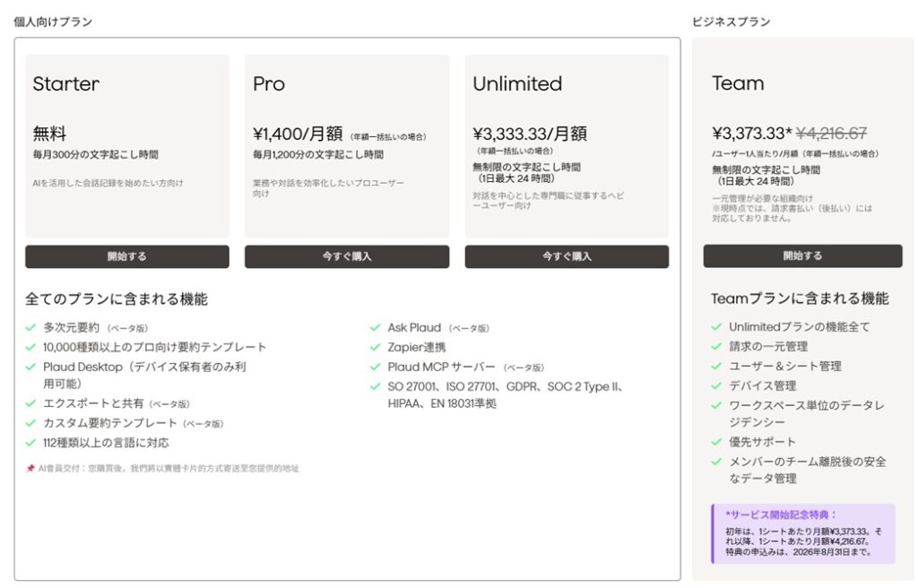
Task: Click the カスタム要約テンプレート feature text
Action: tap(110, 423)
